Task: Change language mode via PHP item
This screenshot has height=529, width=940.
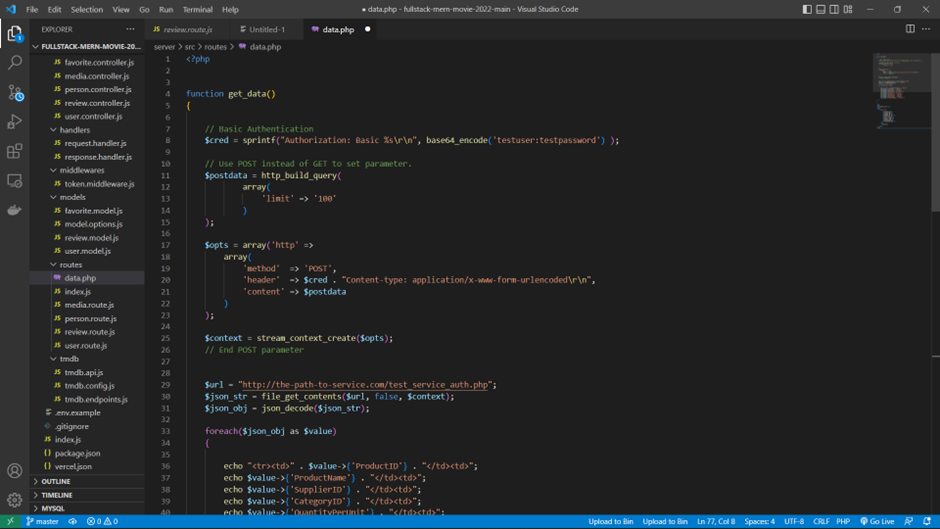Action: [843, 521]
